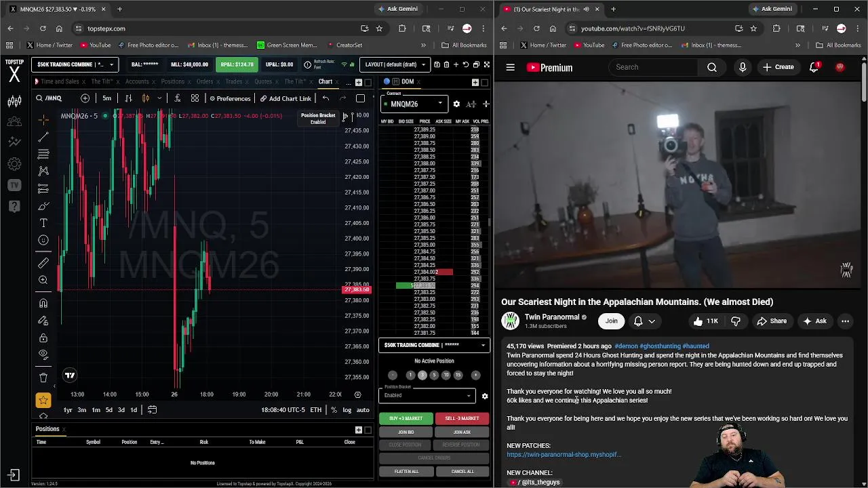
Task: Open the help question mark in sidebar
Action: tap(14, 206)
